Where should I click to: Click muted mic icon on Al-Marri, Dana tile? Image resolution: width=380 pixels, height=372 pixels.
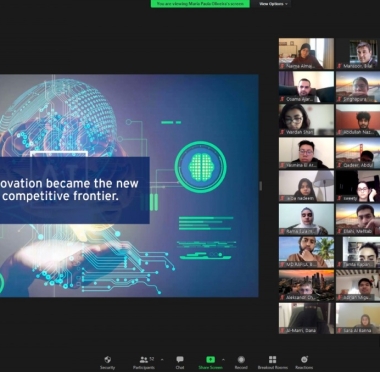(282, 331)
